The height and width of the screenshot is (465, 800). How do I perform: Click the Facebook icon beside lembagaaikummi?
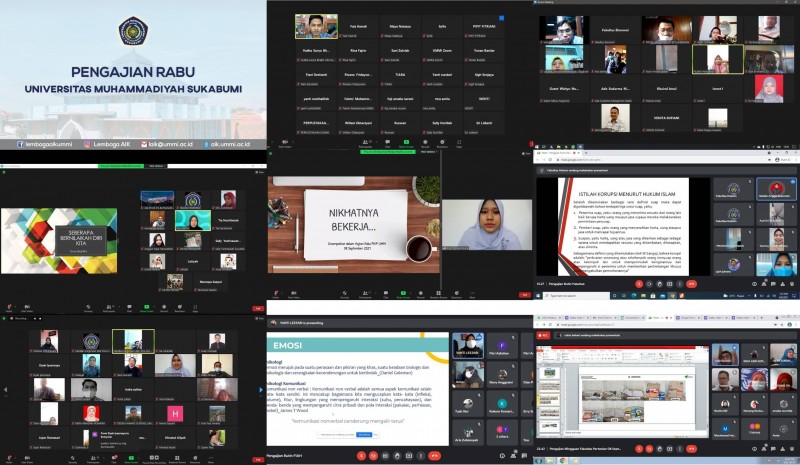click(x=20, y=144)
